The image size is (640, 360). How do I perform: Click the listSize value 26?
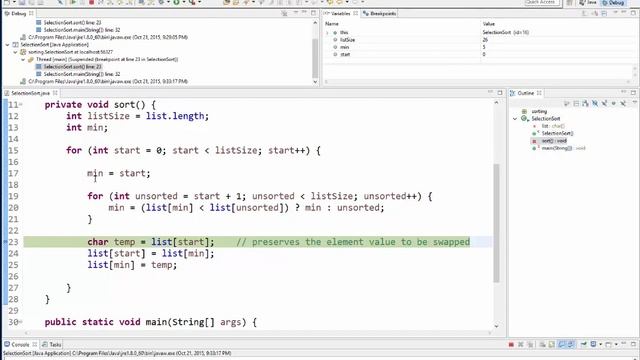485,40
